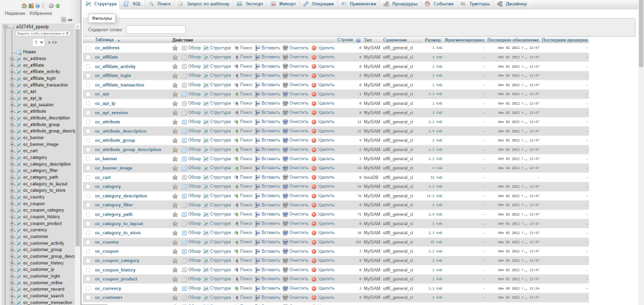644x305 pixels.
Task: Click the green reload navigation panel icon
Action: [x=57, y=5]
